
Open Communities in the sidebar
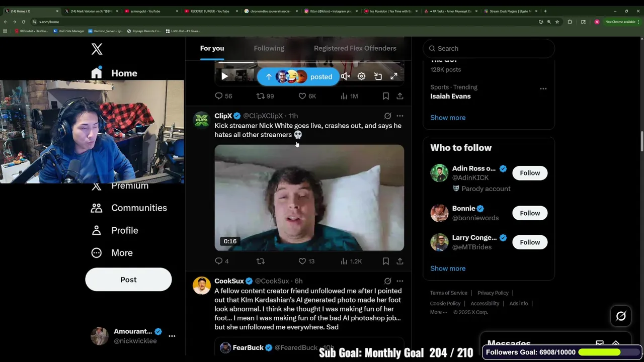click(129, 208)
